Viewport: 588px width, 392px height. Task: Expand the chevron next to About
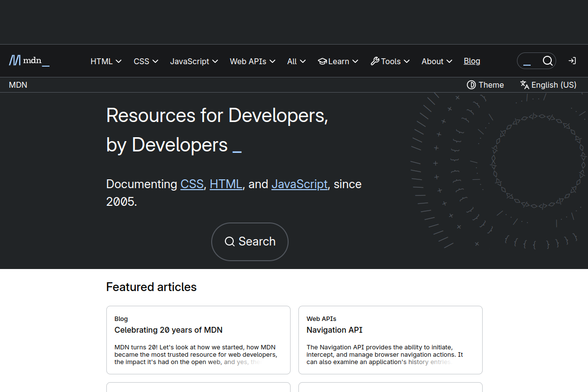pyautogui.click(x=449, y=61)
